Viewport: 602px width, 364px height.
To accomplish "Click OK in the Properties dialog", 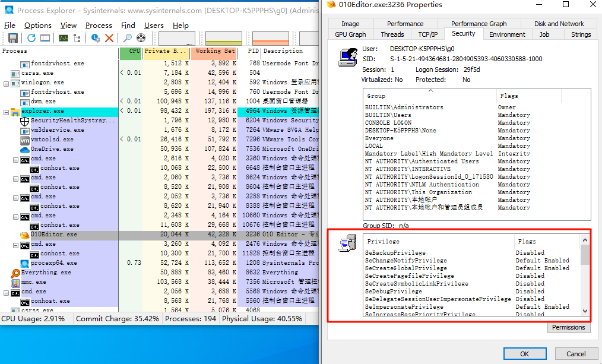I will coord(524,354).
